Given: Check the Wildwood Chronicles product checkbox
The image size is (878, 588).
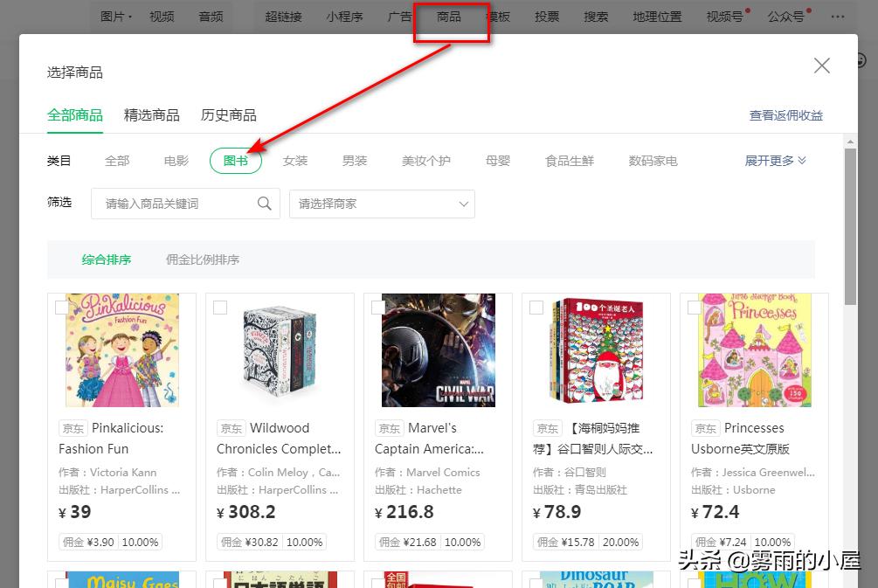Looking at the screenshot, I should (x=220, y=308).
